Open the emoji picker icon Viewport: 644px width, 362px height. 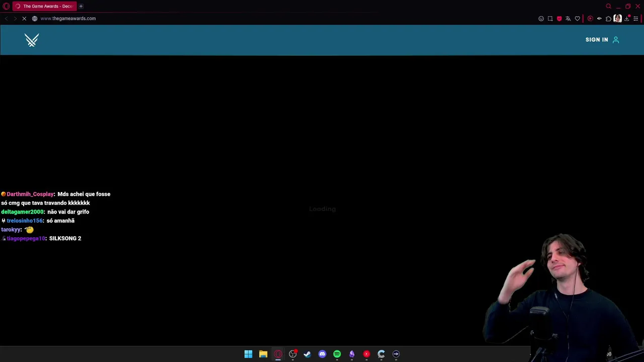pyautogui.click(x=541, y=19)
